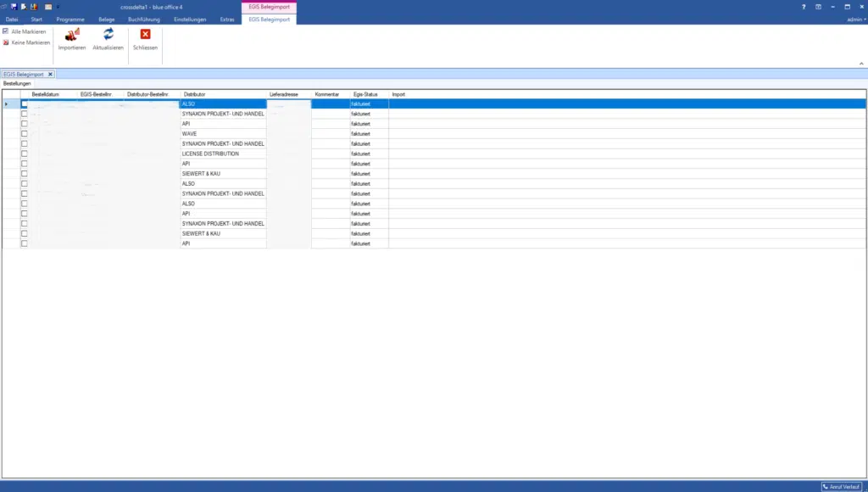Tick checkbox of the highlighted ALSO row
The width and height of the screenshot is (868, 492).
click(x=24, y=103)
